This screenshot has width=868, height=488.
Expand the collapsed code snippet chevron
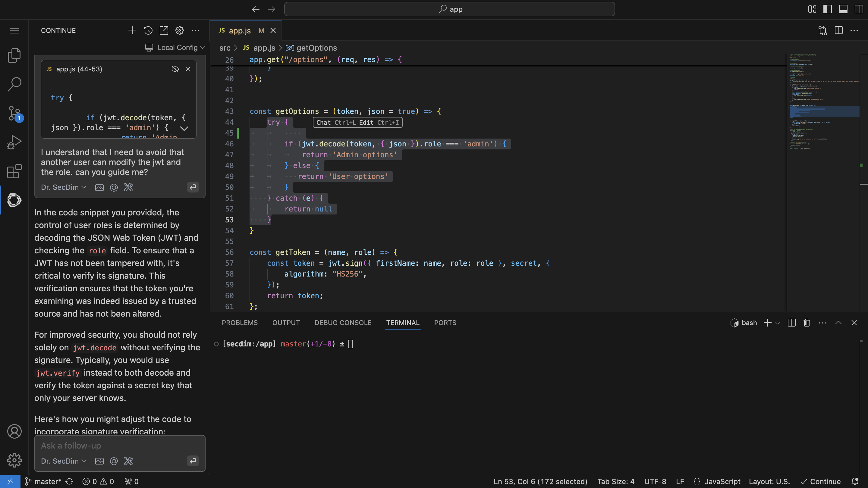click(x=184, y=128)
